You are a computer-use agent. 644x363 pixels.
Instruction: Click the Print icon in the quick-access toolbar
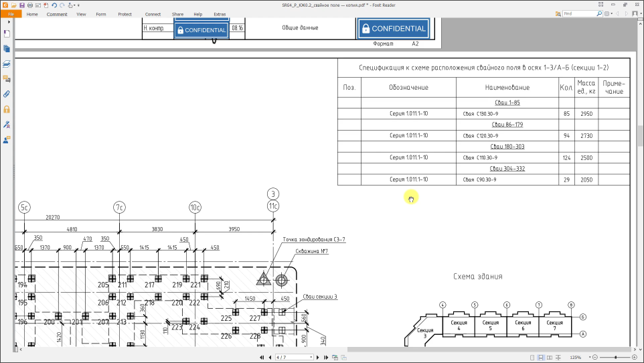click(30, 5)
